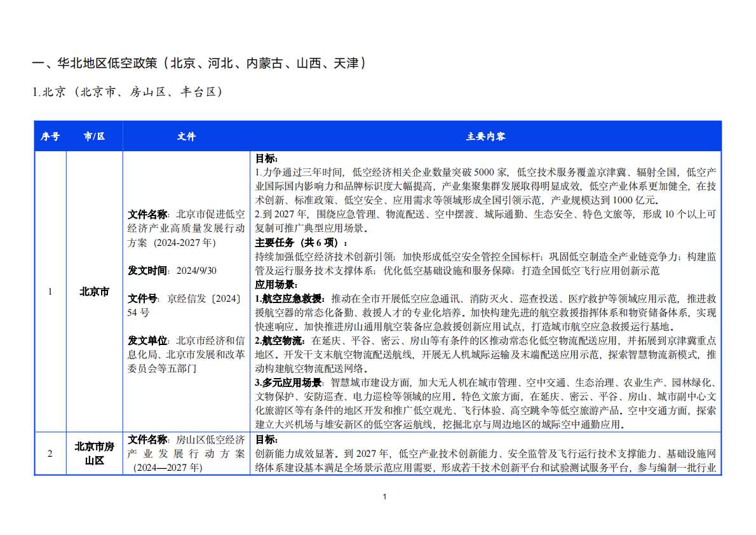
Task: Select the 序号 table header cell
Action: tap(50, 136)
